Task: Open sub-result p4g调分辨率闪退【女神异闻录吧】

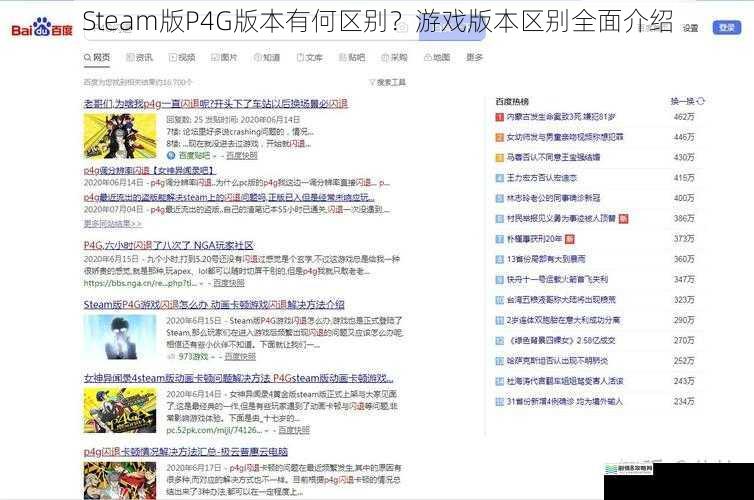Action: coord(150,170)
